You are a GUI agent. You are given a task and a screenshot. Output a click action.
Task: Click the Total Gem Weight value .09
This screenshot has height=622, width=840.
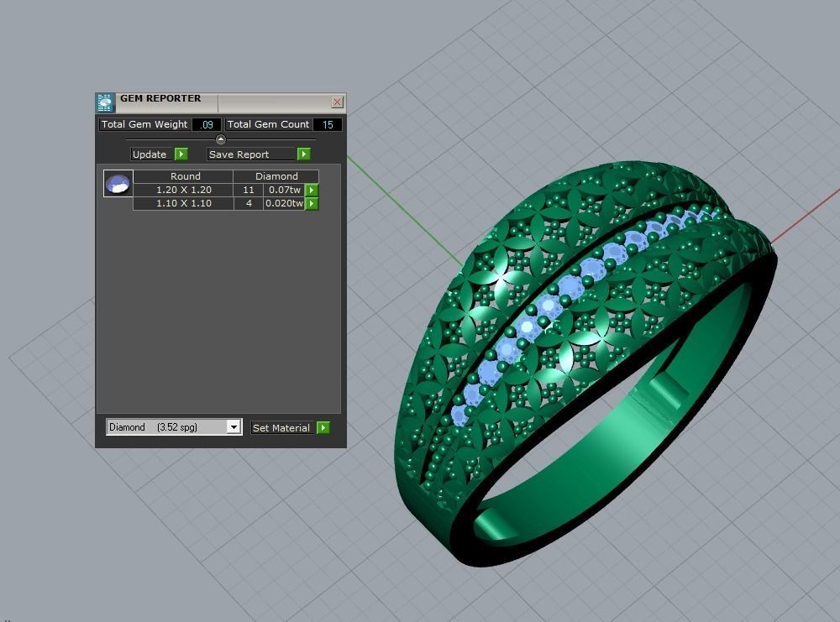[x=207, y=125]
